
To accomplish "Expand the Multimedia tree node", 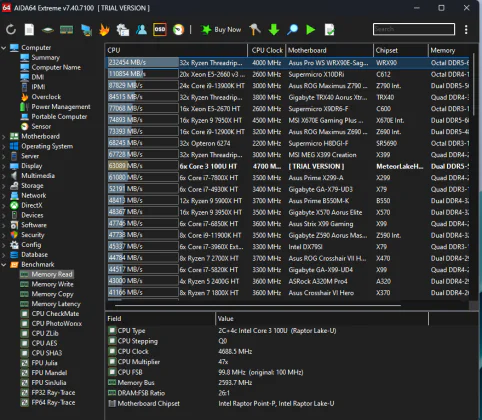I will coord(4,176).
